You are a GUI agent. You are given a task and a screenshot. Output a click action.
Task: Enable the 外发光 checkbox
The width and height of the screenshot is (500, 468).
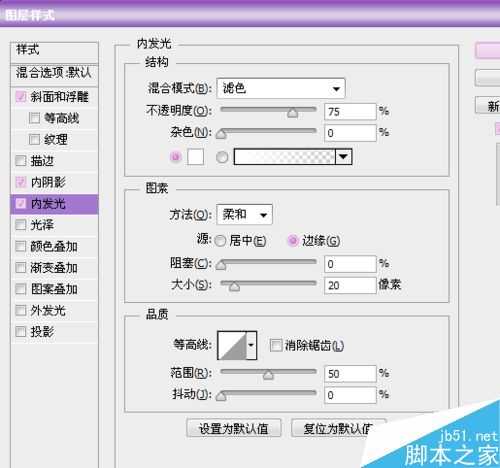click(21, 310)
